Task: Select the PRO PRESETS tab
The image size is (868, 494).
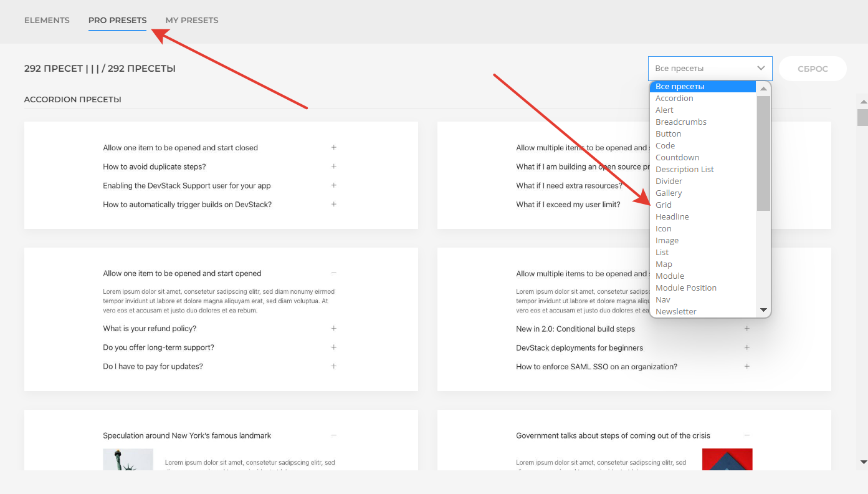Action: tap(118, 21)
